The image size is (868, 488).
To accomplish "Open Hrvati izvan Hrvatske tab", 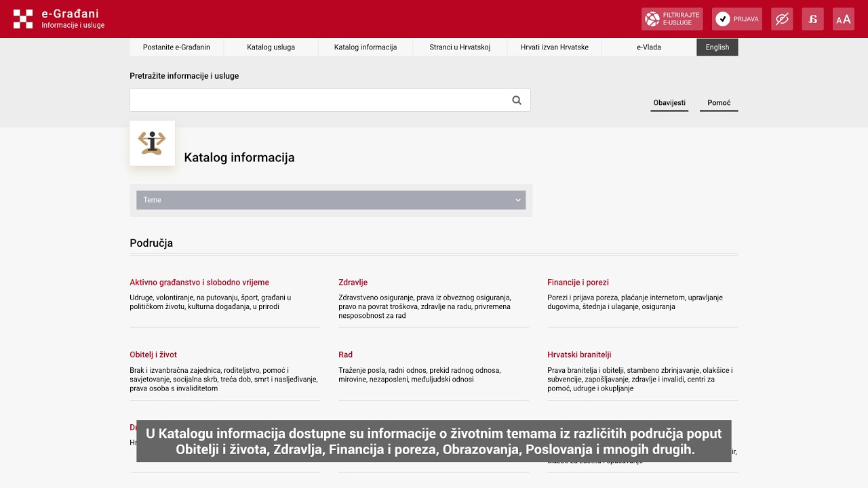I will coord(555,47).
